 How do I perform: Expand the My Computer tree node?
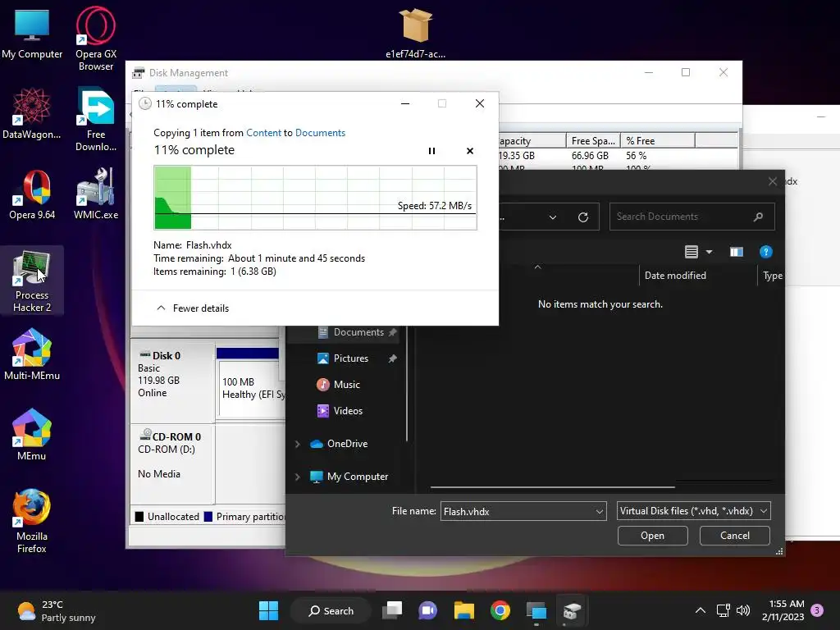297,477
